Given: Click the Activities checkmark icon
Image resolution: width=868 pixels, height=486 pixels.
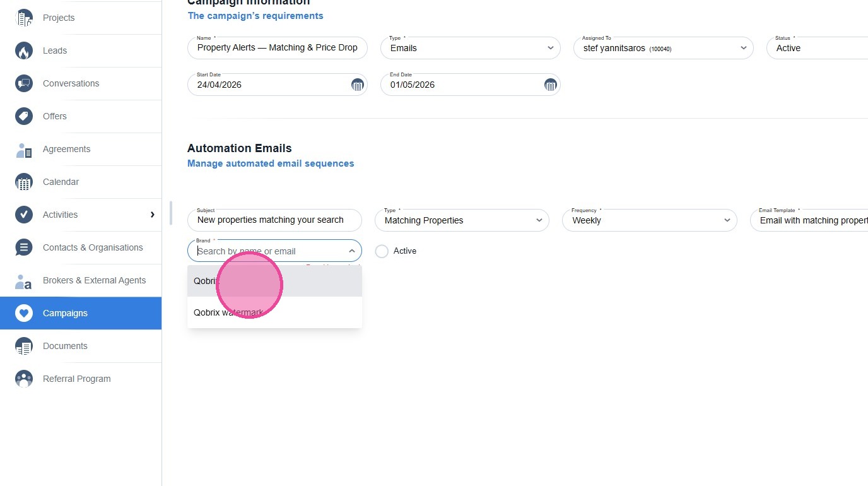Looking at the screenshot, I should 24,215.
